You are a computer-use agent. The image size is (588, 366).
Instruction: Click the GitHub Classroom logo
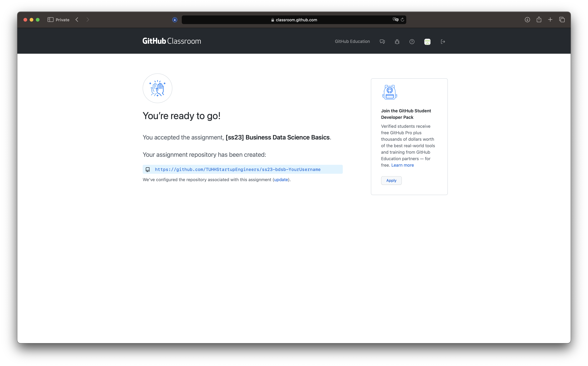click(171, 41)
